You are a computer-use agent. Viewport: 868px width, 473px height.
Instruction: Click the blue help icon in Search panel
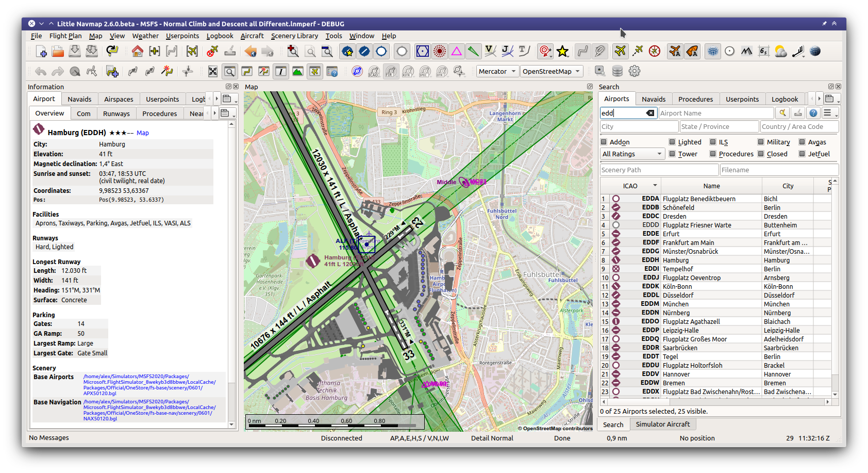point(813,113)
